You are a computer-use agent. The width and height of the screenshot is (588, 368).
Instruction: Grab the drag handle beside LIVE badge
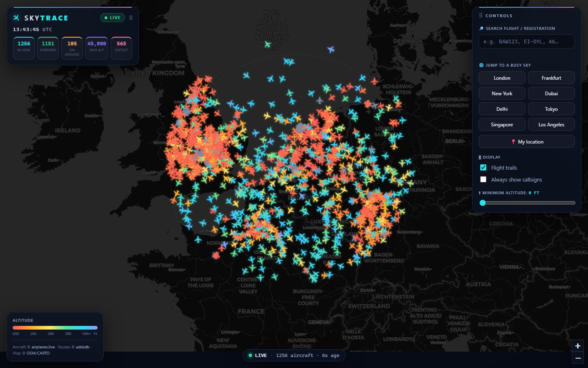click(x=131, y=18)
